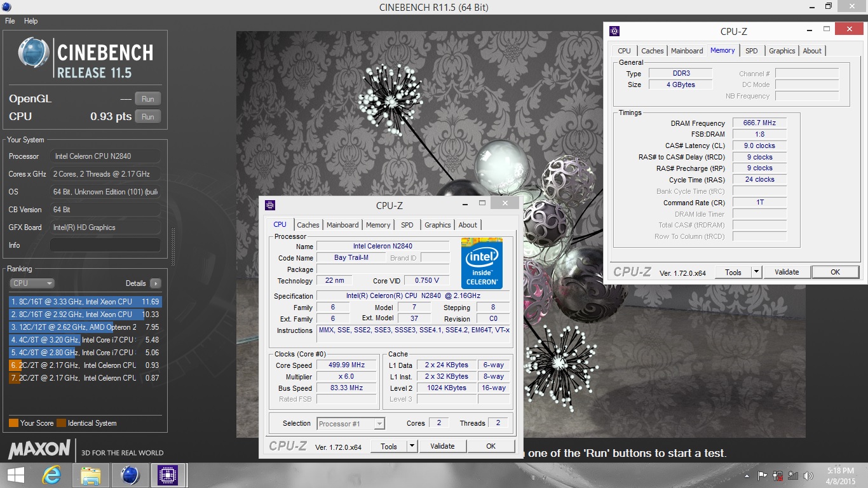
Task: Click the memory Type DDR3 field
Action: (x=680, y=73)
